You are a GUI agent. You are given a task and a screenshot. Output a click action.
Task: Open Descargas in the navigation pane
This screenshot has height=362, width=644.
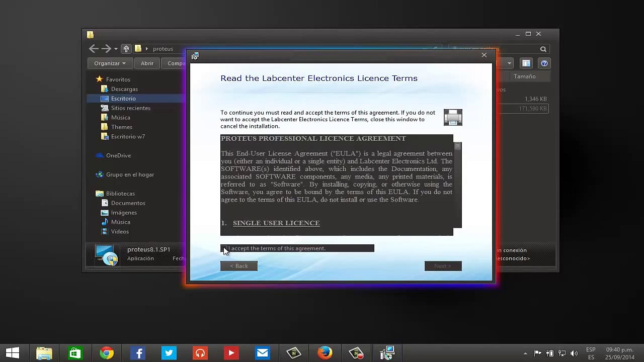[x=124, y=89]
